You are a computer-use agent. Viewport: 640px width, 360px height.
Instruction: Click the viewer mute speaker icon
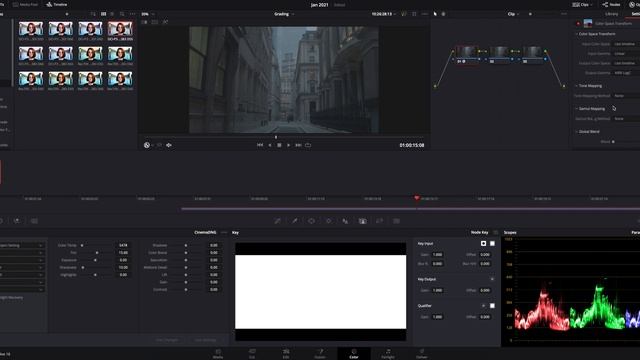click(x=169, y=145)
